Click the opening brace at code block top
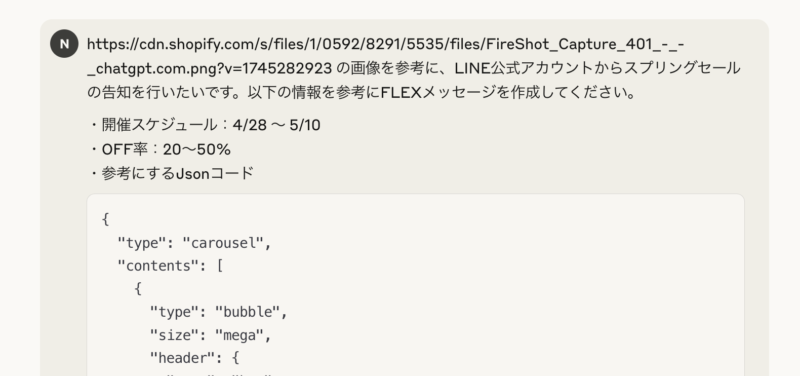 (x=106, y=219)
